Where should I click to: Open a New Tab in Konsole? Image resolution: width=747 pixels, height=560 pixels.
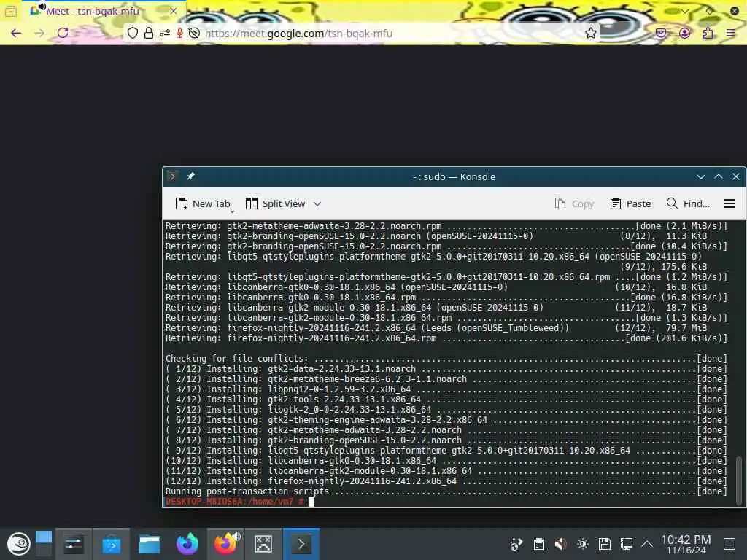pos(203,204)
